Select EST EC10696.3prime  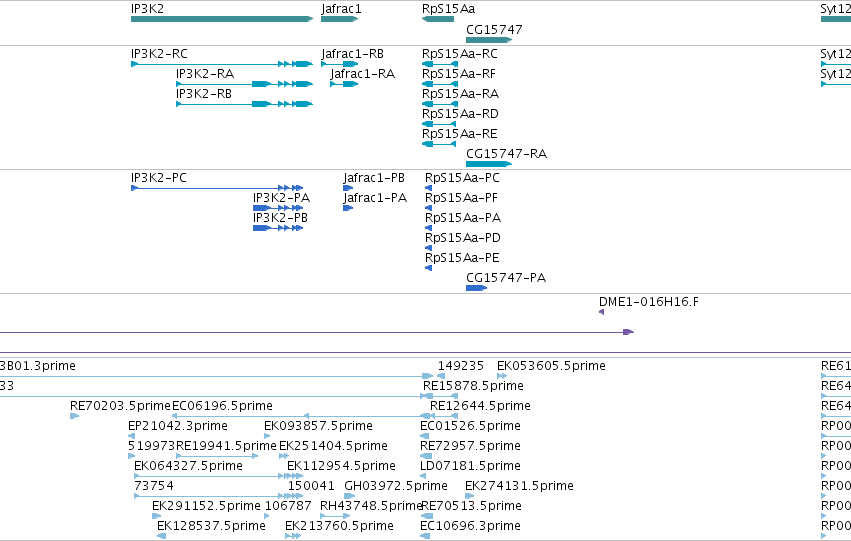(x=425, y=536)
